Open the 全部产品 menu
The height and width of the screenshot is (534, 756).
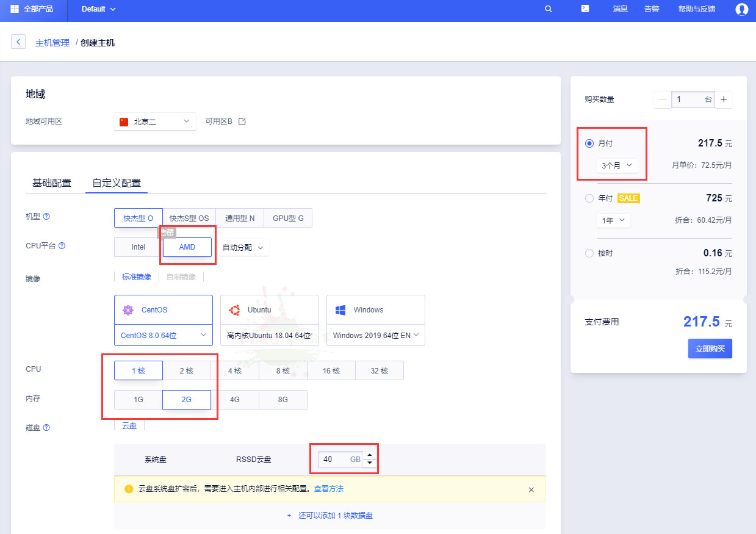32,9
